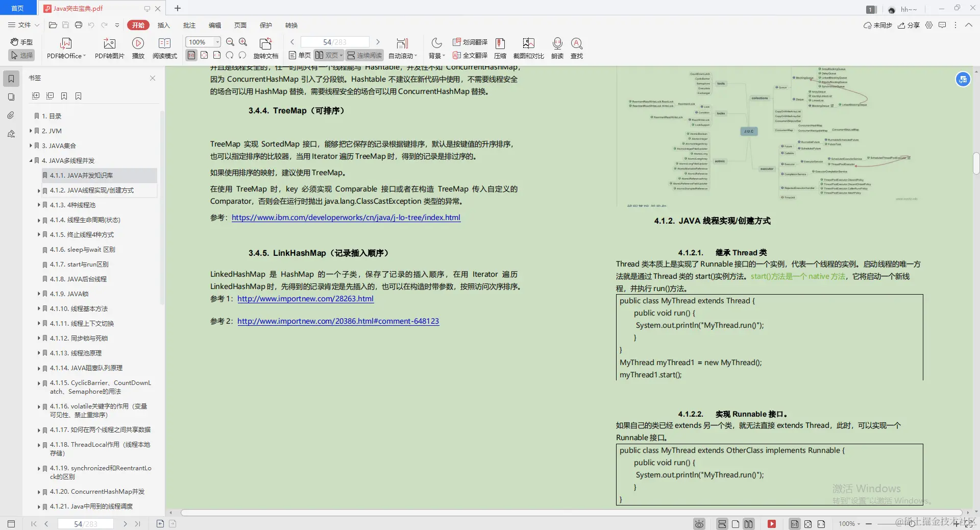980x530 pixels.
Task: Toggle 连续阅读 continuous reading mode
Action: (364, 55)
